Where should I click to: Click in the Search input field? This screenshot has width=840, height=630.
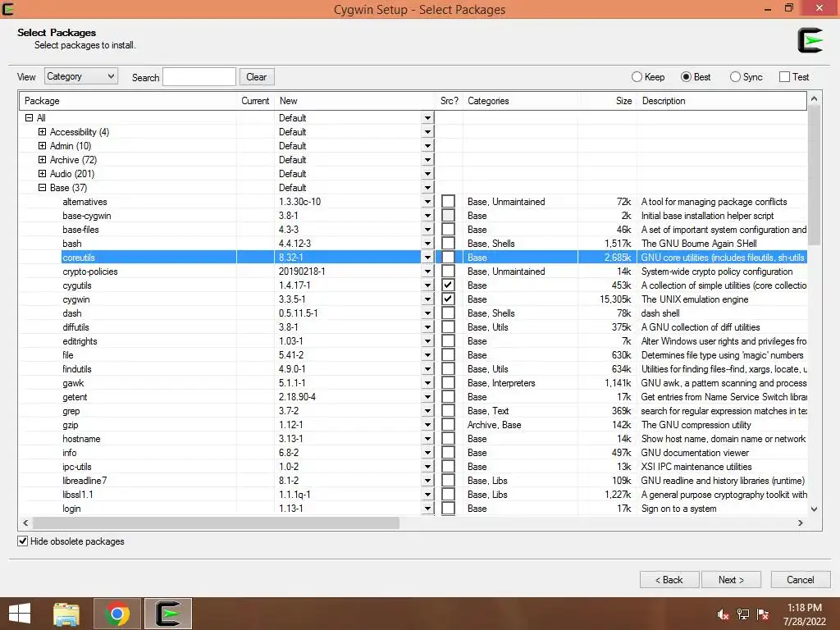click(199, 76)
